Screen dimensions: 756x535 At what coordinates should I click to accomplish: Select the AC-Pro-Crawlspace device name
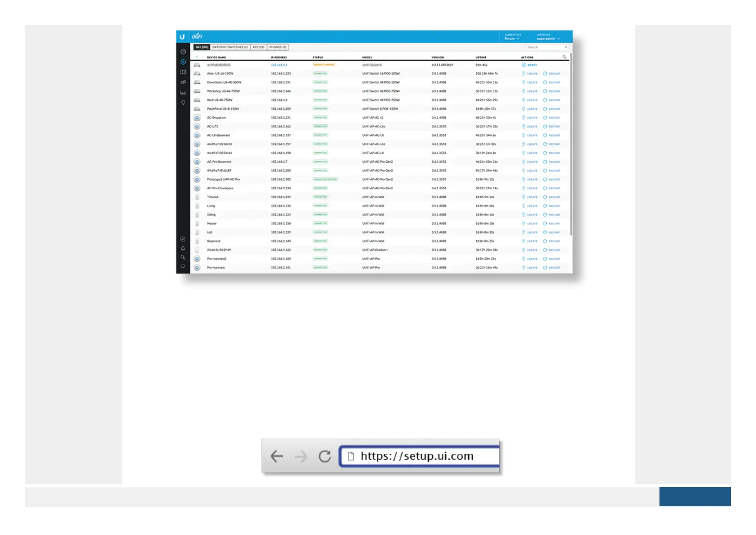(x=220, y=189)
